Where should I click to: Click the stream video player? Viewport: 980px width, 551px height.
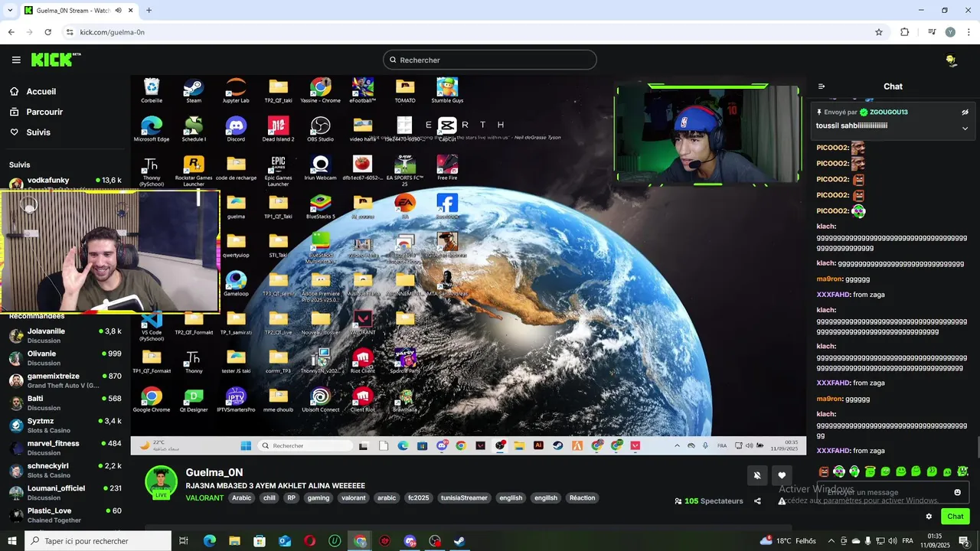coord(468,265)
